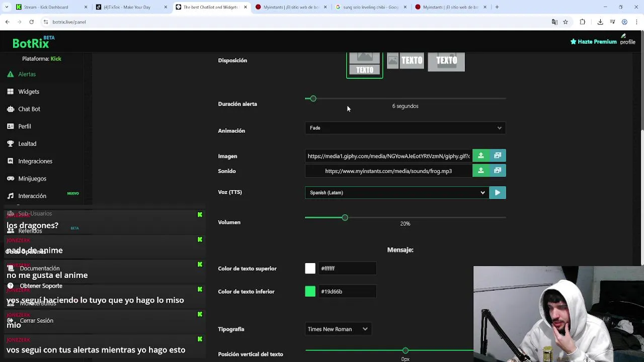Open the Animación Fade dropdown

pos(405,128)
